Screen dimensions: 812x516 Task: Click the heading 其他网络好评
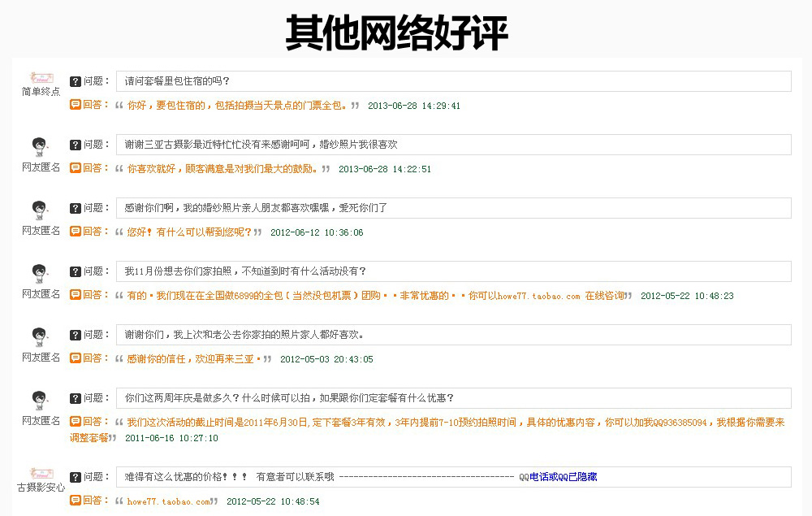coord(397,33)
